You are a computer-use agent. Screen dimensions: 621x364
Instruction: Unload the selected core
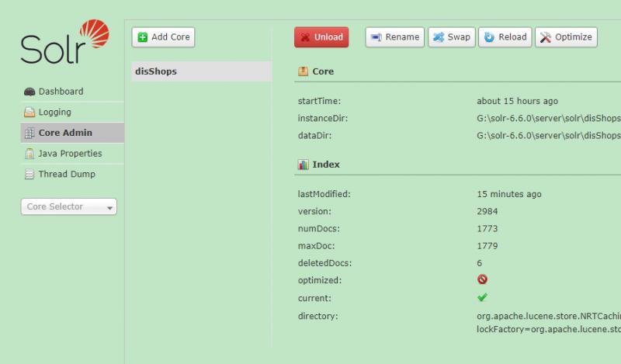[x=321, y=37]
